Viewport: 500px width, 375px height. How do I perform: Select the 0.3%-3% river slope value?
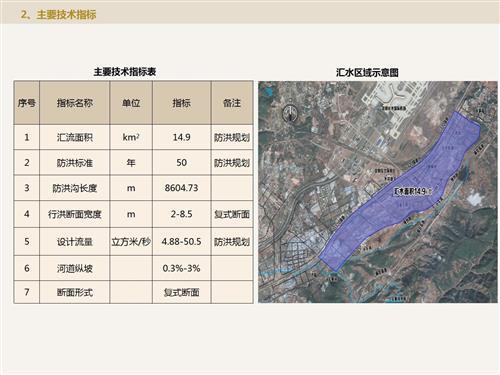(x=182, y=268)
